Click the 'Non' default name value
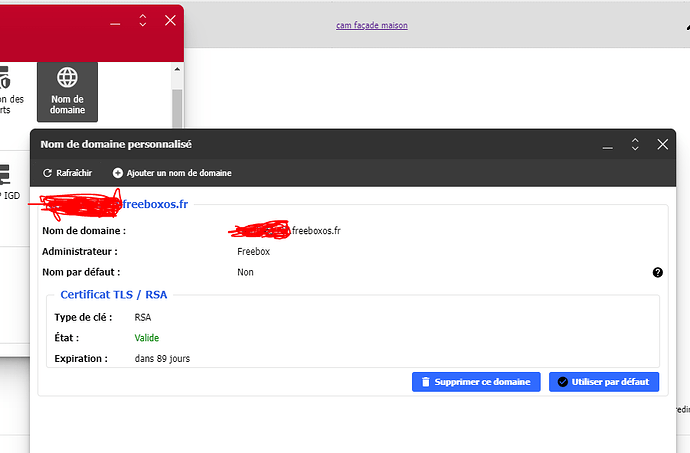Viewport: 690px width, 453px height. pos(245,273)
